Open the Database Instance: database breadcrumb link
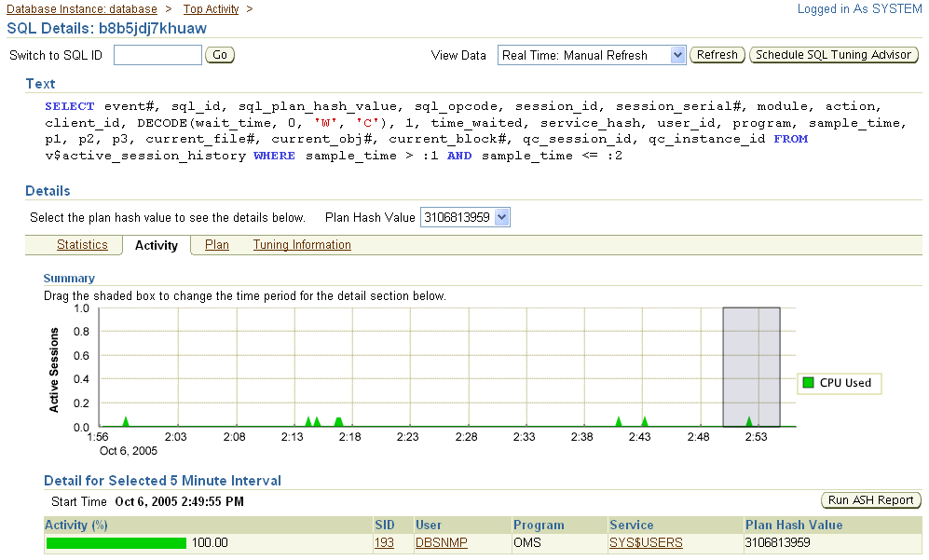929x560 pixels. coord(81,8)
